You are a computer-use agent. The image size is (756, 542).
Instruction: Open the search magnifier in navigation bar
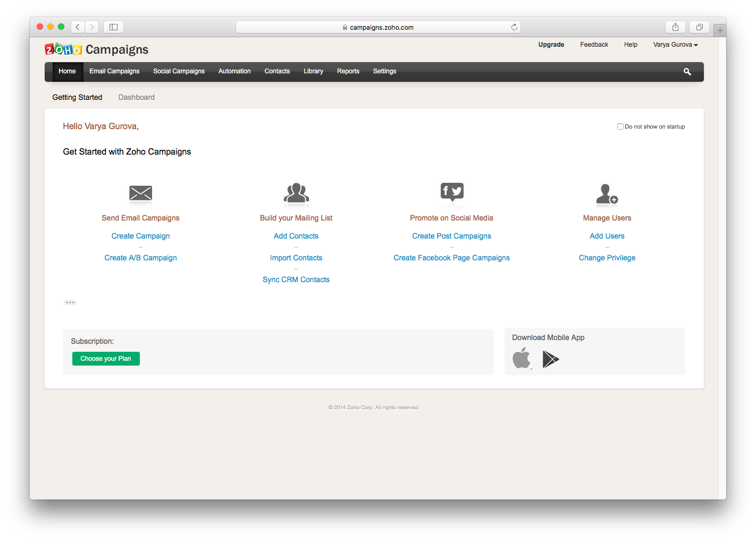(687, 72)
